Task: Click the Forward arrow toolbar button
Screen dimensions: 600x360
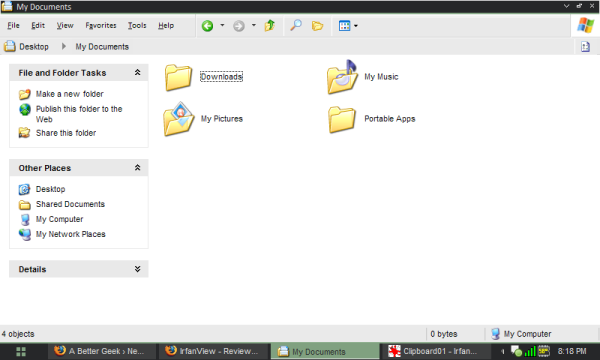Action: [x=239, y=26]
